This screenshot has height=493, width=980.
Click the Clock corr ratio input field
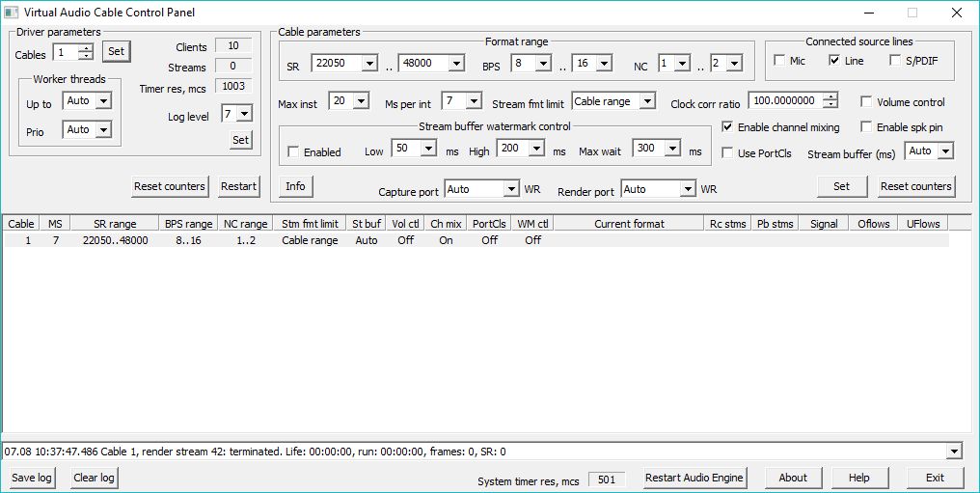785,100
